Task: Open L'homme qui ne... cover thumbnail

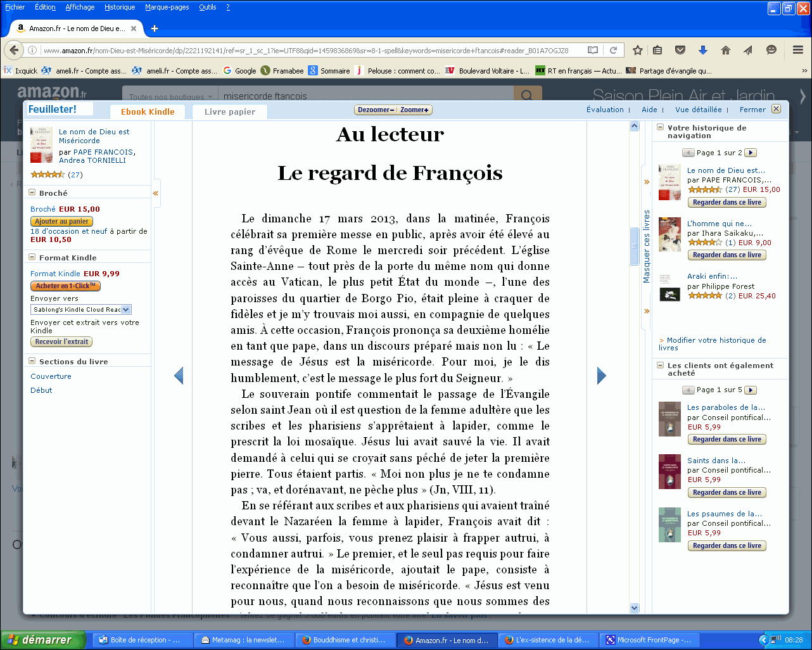Action: click(669, 234)
